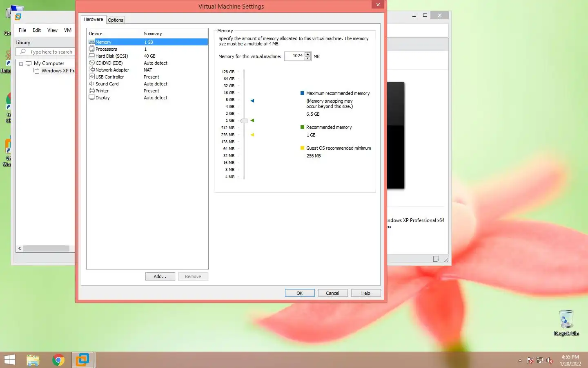Click the Library horizontal scrollbar left arrow
Image resolution: width=588 pixels, height=368 pixels.
(x=20, y=249)
